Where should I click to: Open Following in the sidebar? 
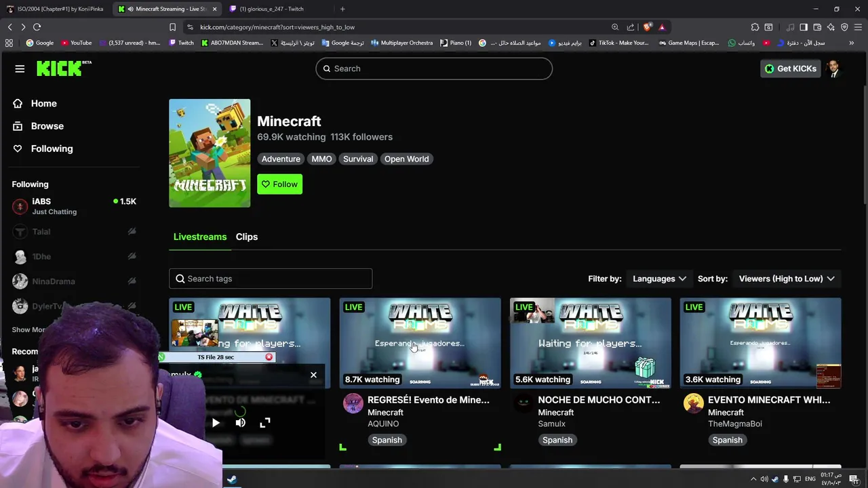tap(52, 148)
